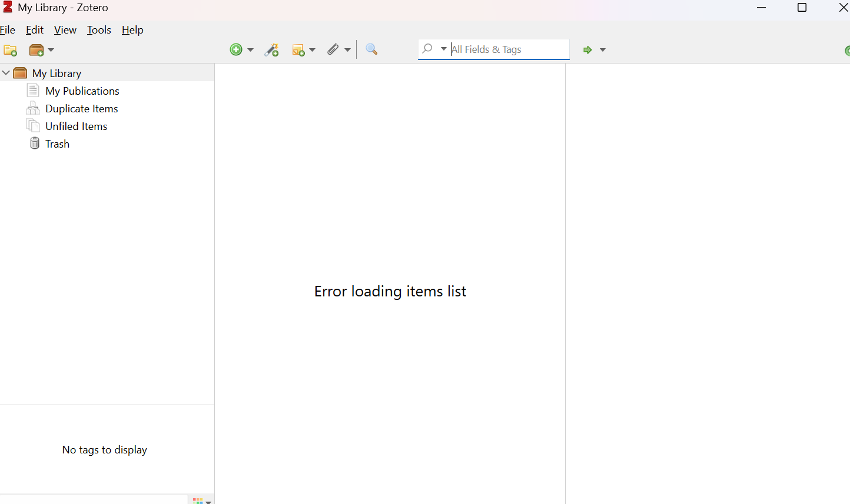This screenshot has width=850, height=504.
Task: Click the green Locate arrow icon
Action: pyautogui.click(x=587, y=50)
